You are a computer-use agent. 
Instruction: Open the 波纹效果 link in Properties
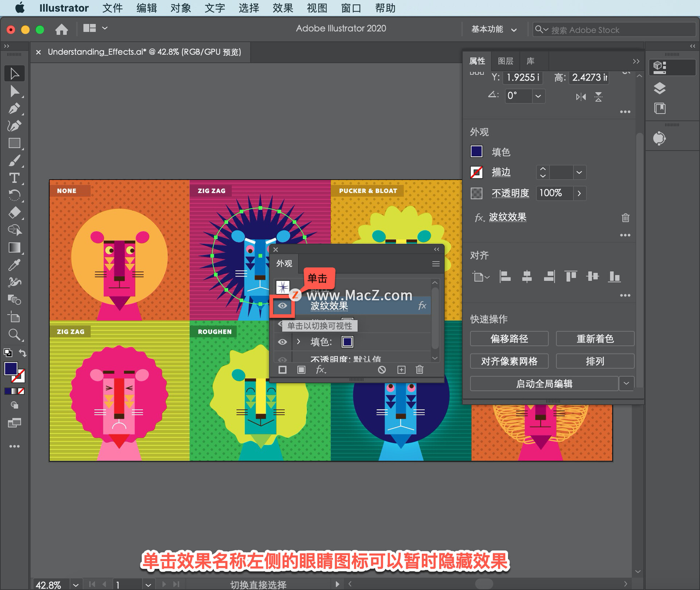[x=507, y=217]
